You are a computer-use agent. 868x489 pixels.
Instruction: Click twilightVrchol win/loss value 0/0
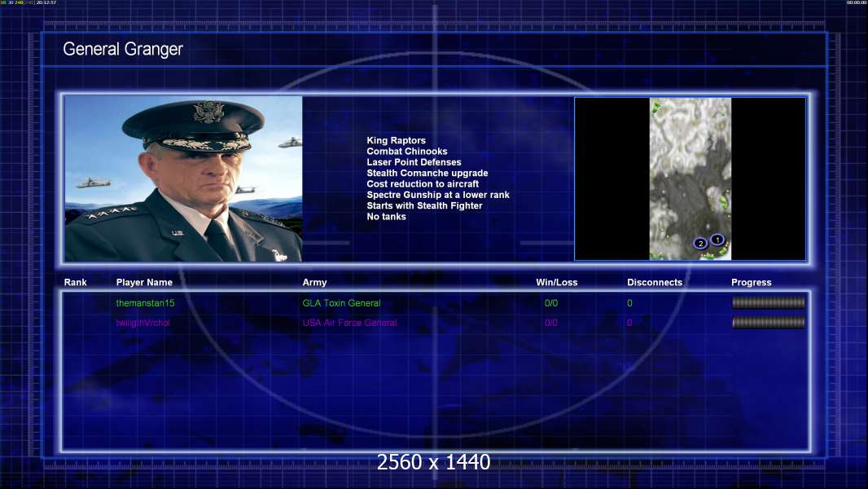pos(550,323)
